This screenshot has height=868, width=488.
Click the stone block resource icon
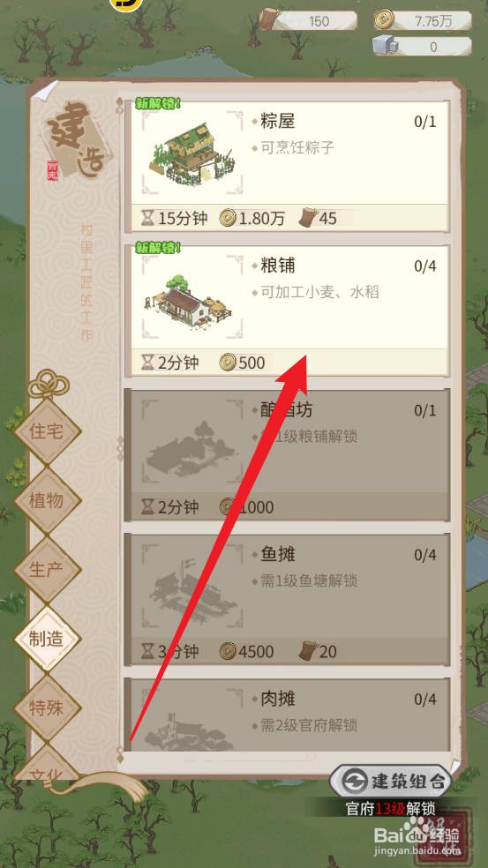(383, 46)
